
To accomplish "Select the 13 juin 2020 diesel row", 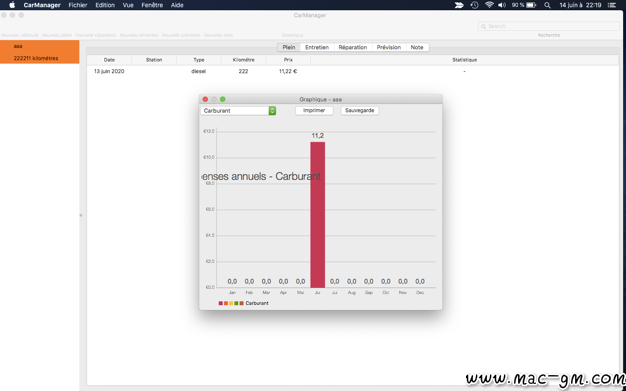I will click(353, 71).
